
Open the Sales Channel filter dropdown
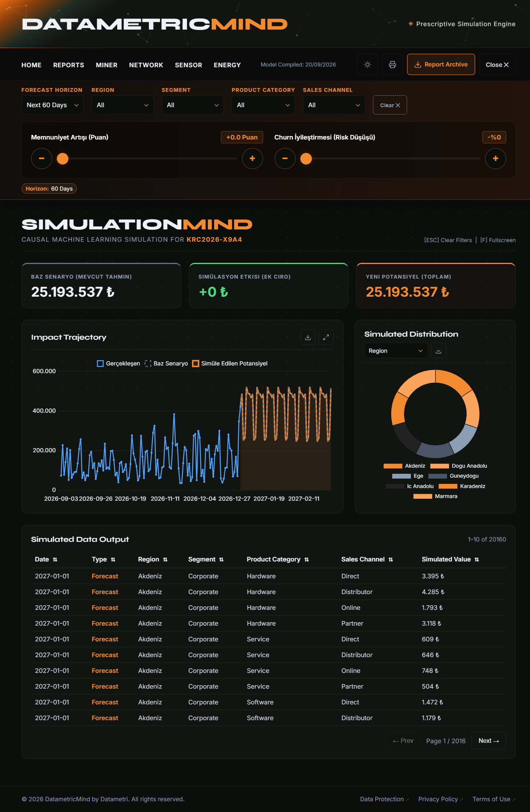334,105
